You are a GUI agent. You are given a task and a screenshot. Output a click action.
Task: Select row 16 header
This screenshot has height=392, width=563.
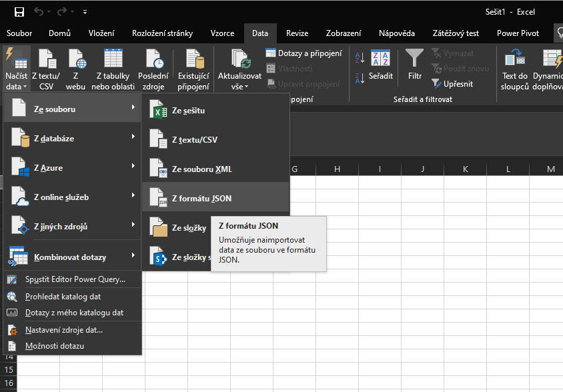9,383
